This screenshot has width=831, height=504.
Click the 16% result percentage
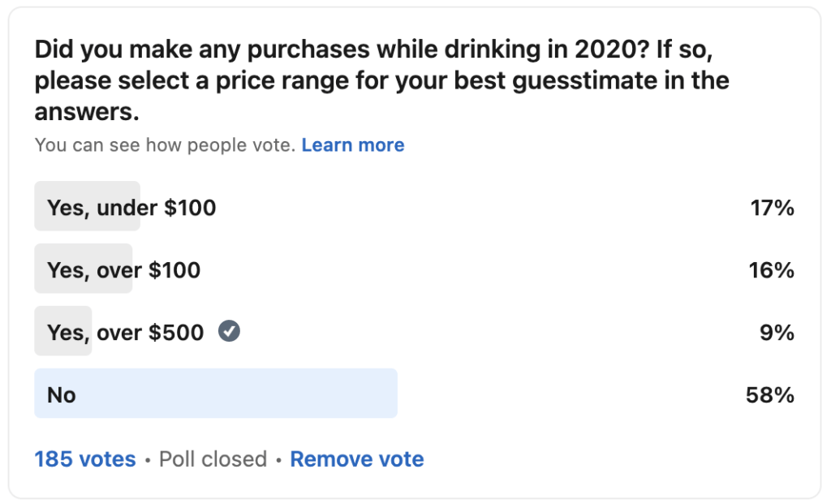pyautogui.click(x=772, y=269)
